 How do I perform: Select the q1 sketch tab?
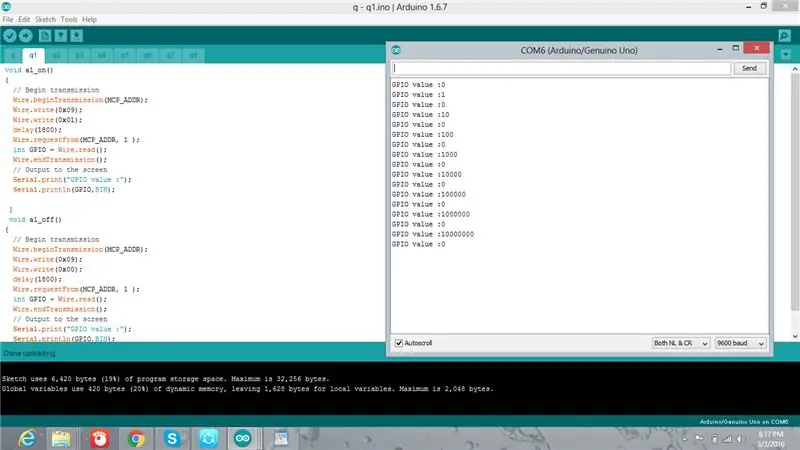[x=33, y=55]
